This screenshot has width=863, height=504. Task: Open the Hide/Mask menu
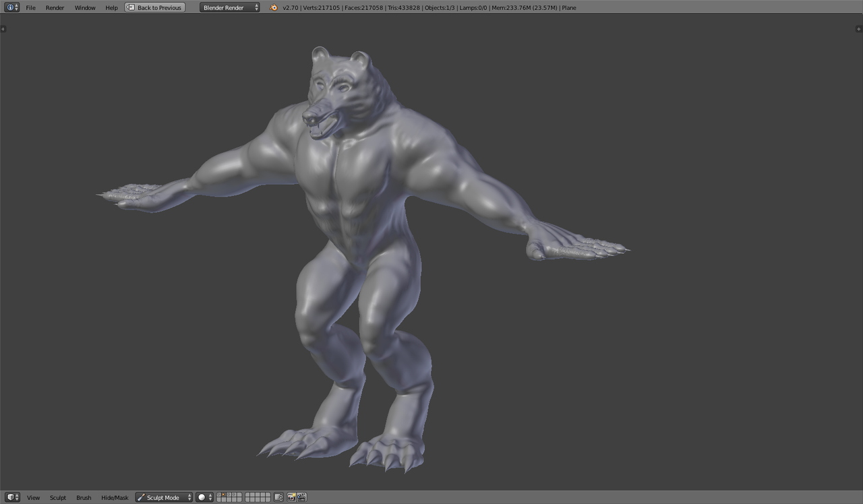pos(115,497)
